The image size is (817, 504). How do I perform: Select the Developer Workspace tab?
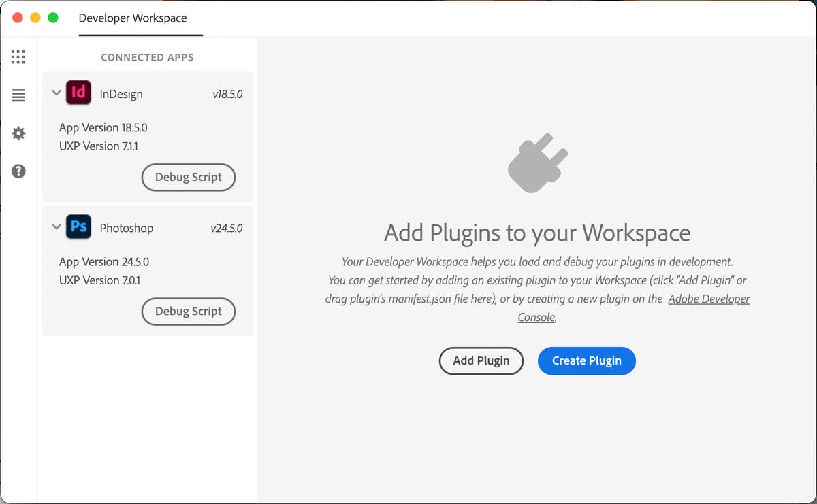133,18
